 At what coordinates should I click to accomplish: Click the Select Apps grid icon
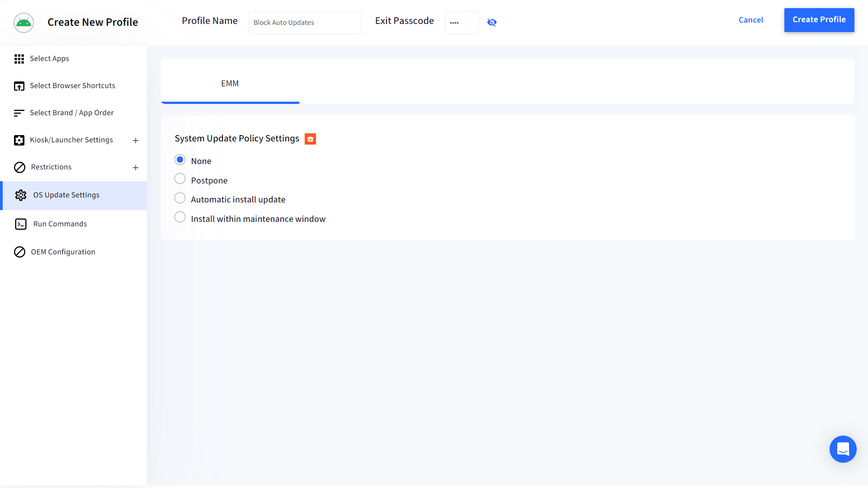pos(19,59)
